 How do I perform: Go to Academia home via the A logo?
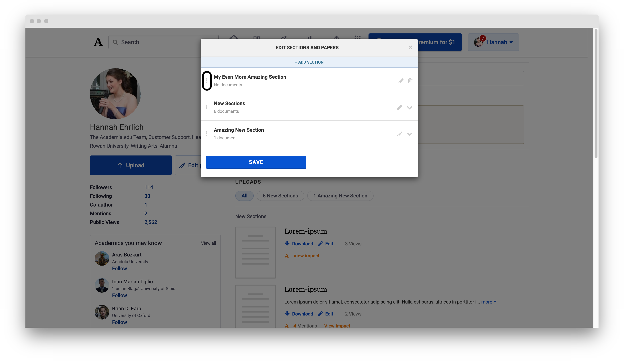click(x=98, y=42)
